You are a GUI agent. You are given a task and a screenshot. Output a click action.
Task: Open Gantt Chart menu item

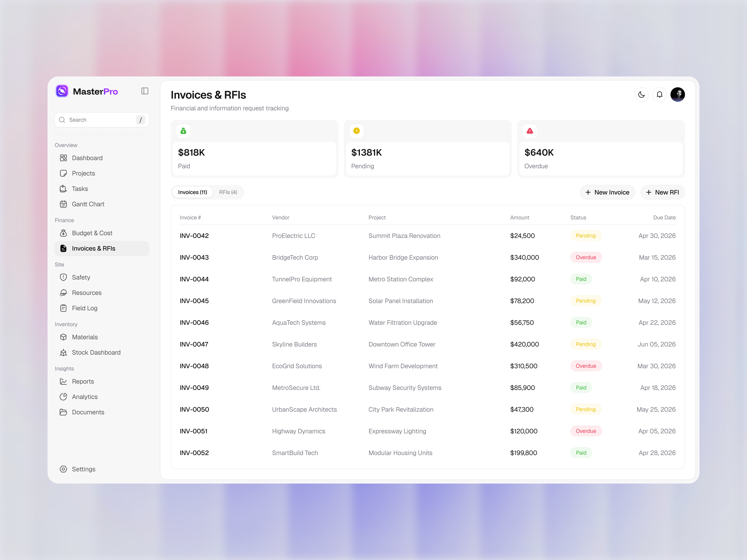(x=102, y=204)
